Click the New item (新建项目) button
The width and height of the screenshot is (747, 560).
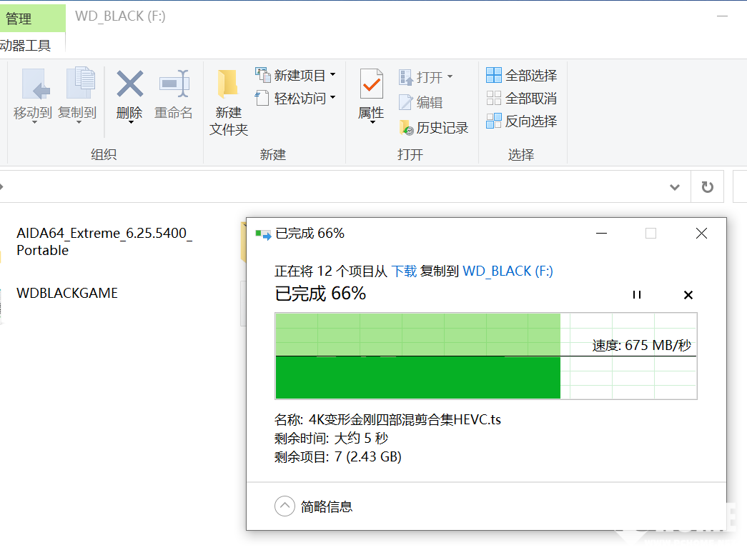coord(295,75)
